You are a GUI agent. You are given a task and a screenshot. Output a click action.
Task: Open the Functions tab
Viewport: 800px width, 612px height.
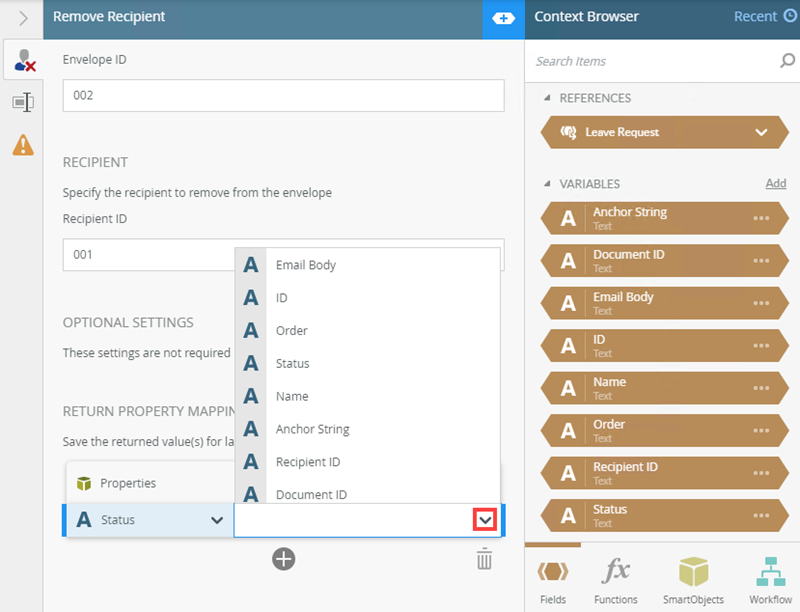coord(615,580)
